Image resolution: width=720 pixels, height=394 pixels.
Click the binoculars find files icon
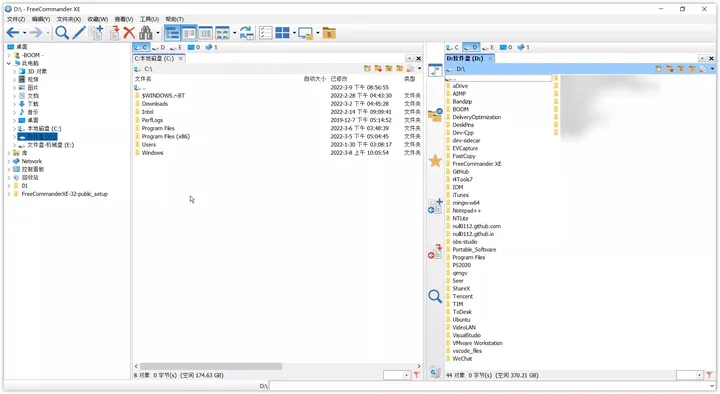146,33
